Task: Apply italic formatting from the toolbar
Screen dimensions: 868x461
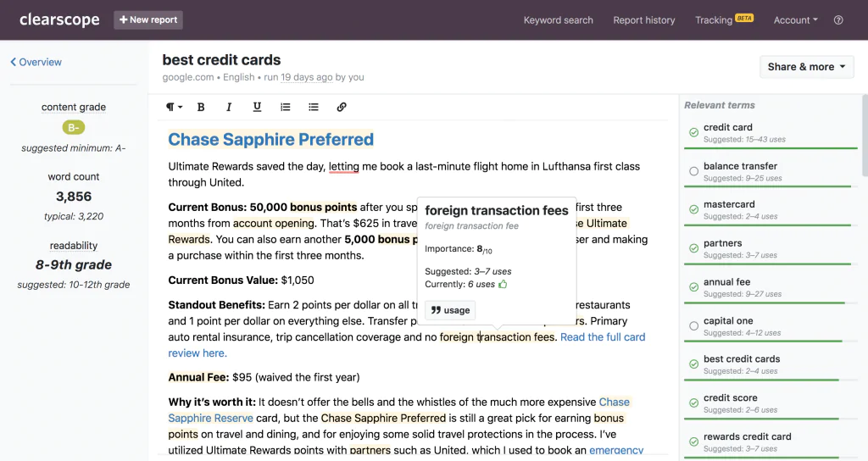Action: [x=229, y=108]
